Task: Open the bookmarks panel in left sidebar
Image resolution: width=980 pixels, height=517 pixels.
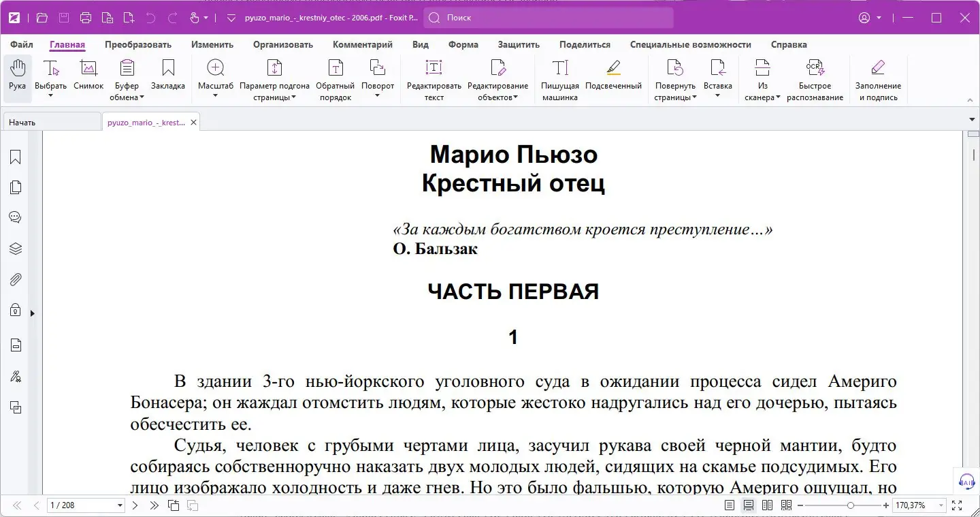Action: (15, 157)
